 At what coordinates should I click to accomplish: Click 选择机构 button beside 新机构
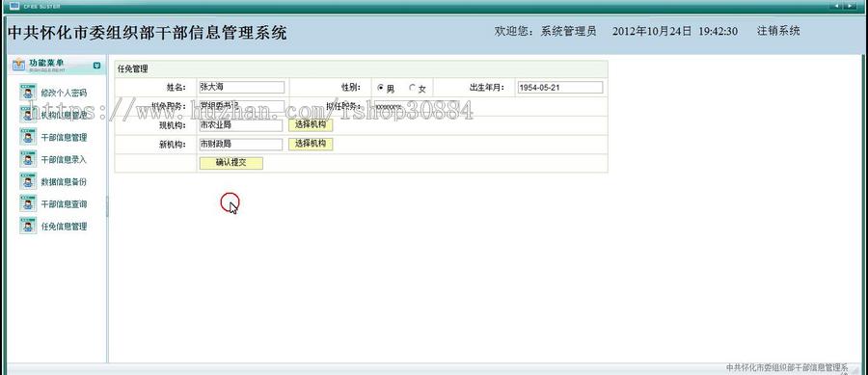[x=311, y=144]
